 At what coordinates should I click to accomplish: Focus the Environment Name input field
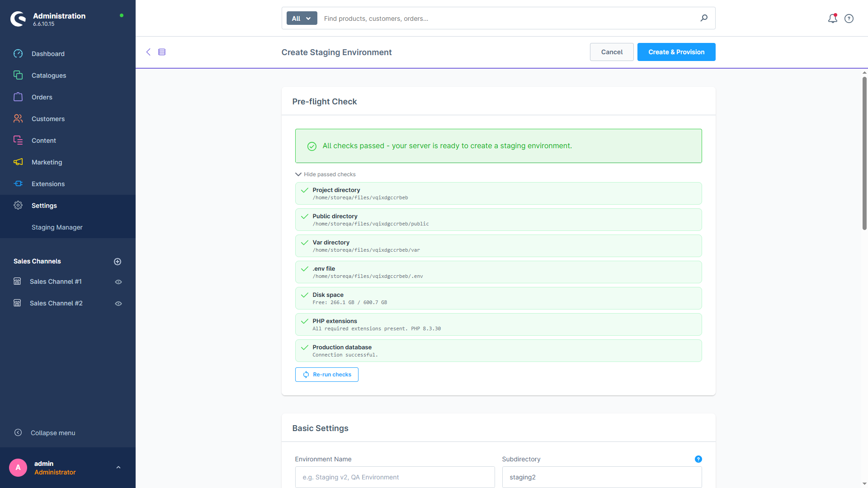(x=395, y=477)
